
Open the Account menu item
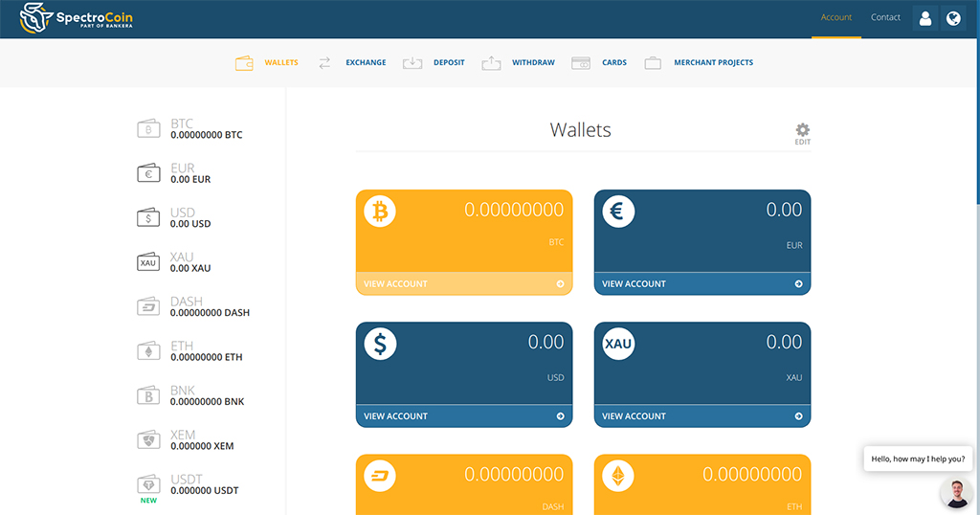(x=836, y=17)
